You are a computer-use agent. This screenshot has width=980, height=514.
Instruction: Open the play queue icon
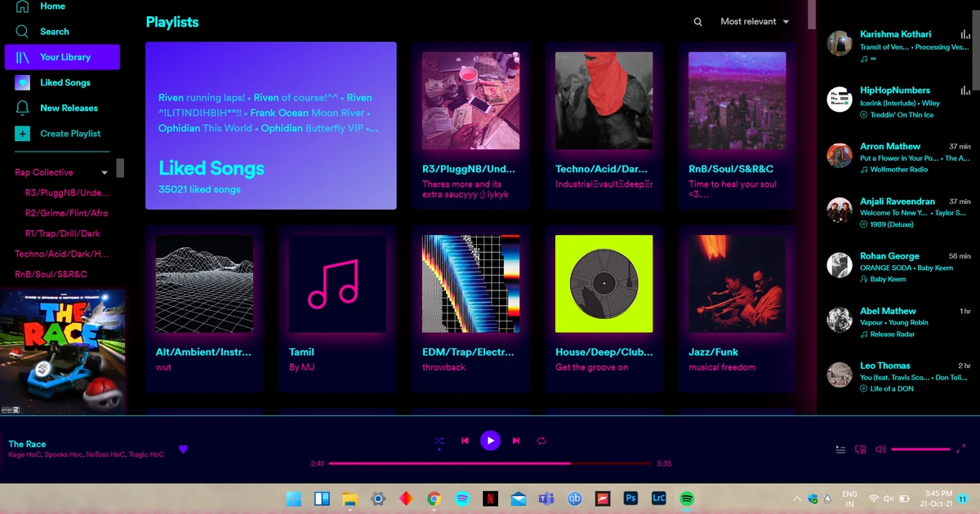pyautogui.click(x=840, y=449)
